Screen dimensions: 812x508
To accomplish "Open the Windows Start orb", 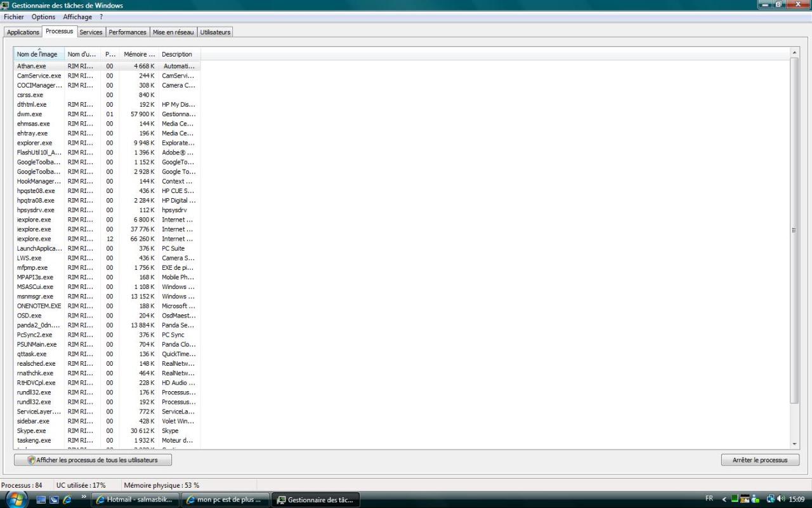I will [x=16, y=498].
